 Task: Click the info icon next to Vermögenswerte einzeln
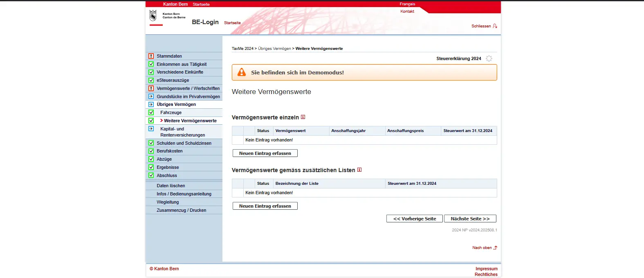[x=303, y=117]
